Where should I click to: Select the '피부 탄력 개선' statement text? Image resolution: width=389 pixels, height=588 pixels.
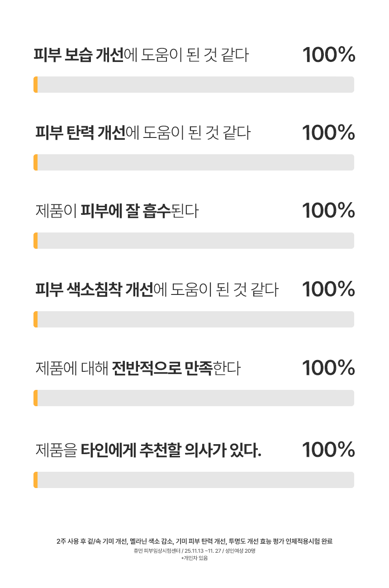pos(142,133)
